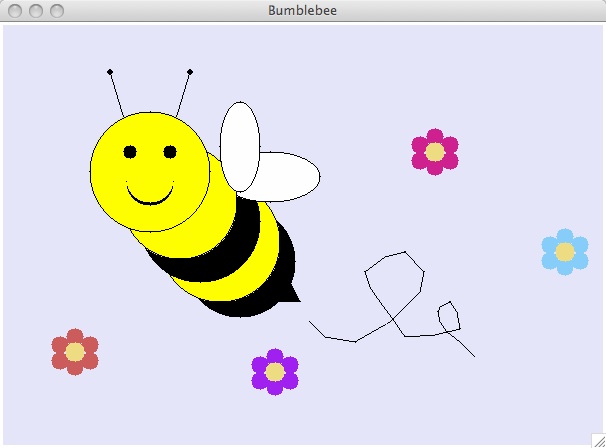Screen dimensions: 606x448
Task: Click the bumblebee's yellow head
Action: tap(150, 172)
